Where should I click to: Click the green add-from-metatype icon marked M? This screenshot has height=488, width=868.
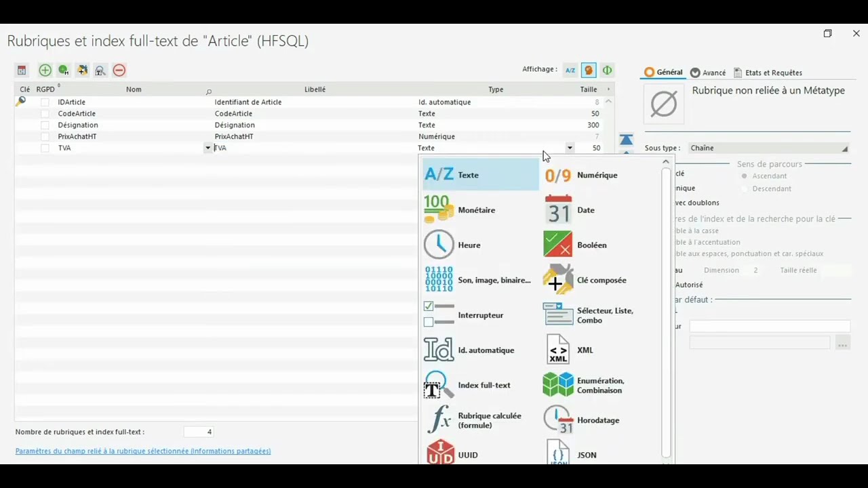point(64,70)
